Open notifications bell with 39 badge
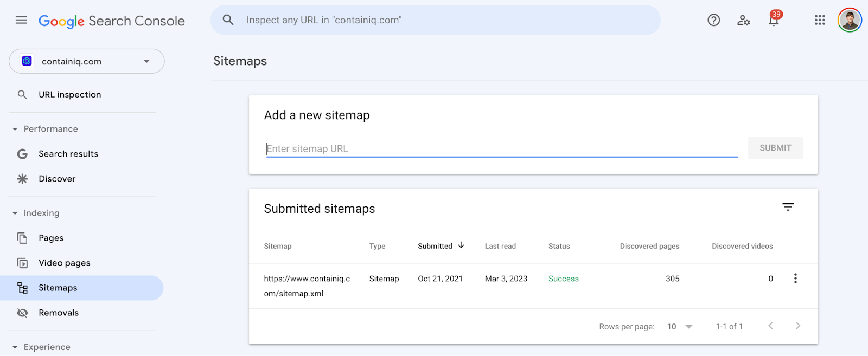868x356 pixels. (x=774, y=19)
